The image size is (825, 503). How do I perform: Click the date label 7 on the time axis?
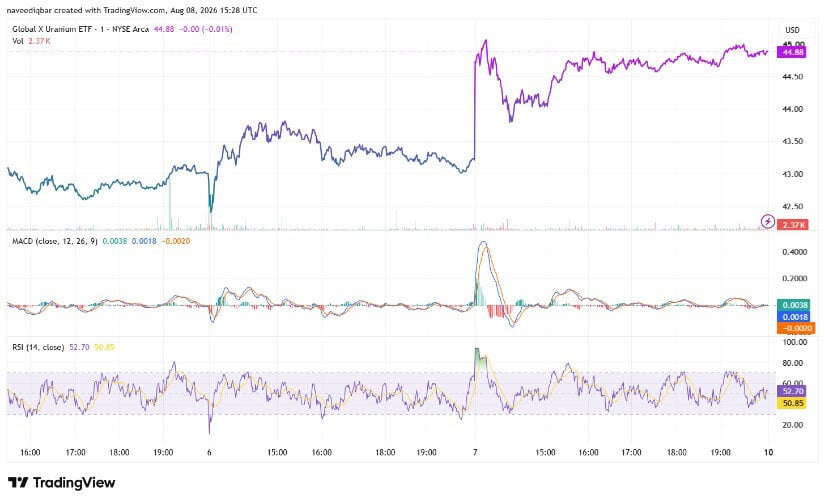475,452
